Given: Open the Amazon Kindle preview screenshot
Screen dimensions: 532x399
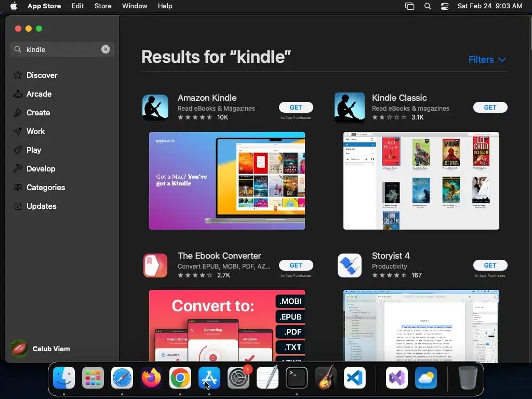Looking at the screenshot, I should pos(227,181).
